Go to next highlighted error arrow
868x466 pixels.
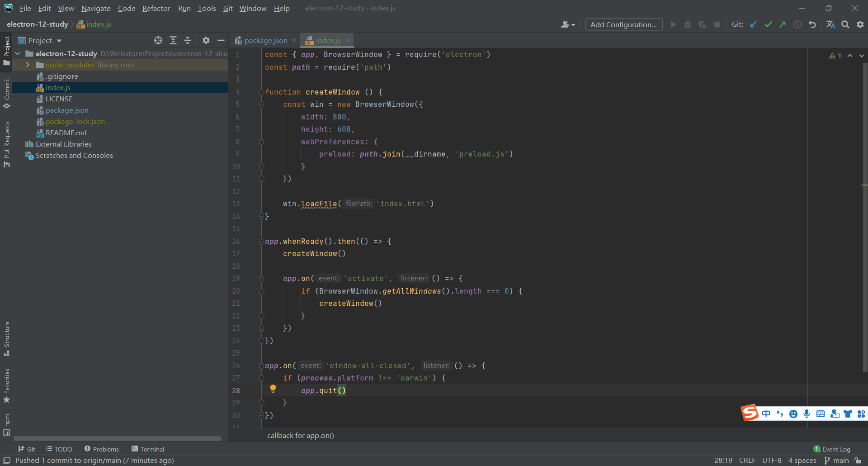[862, 56]
